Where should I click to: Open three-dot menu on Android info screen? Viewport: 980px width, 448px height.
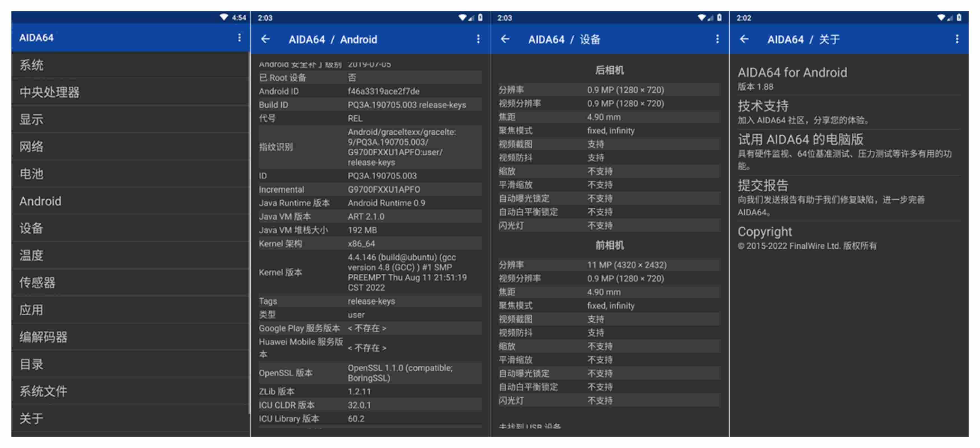click(x=478, y=39)
